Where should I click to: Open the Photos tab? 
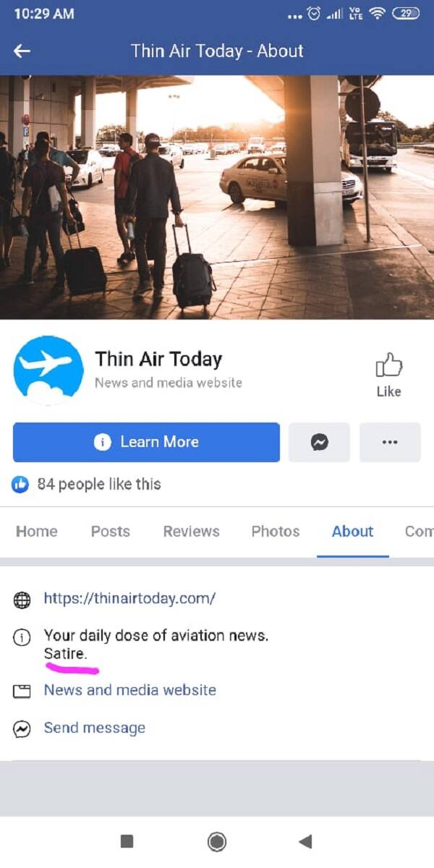point(275,531)
